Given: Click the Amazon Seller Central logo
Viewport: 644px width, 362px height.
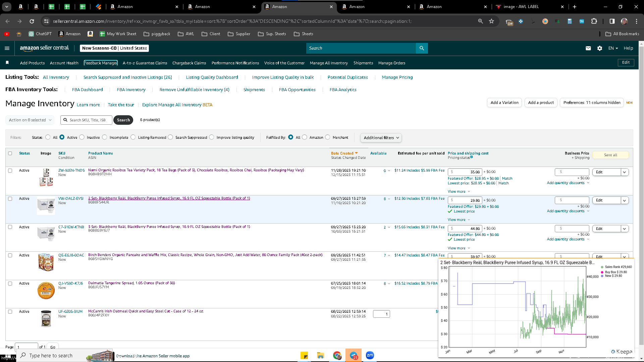Looking at the screenshot, I should [44, 48].
